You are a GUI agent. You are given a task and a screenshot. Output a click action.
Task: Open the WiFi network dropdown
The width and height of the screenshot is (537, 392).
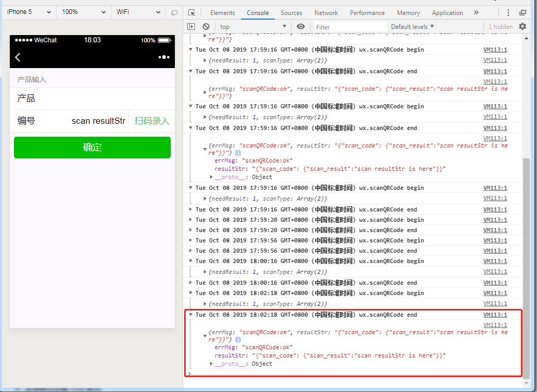coord(138,12)
